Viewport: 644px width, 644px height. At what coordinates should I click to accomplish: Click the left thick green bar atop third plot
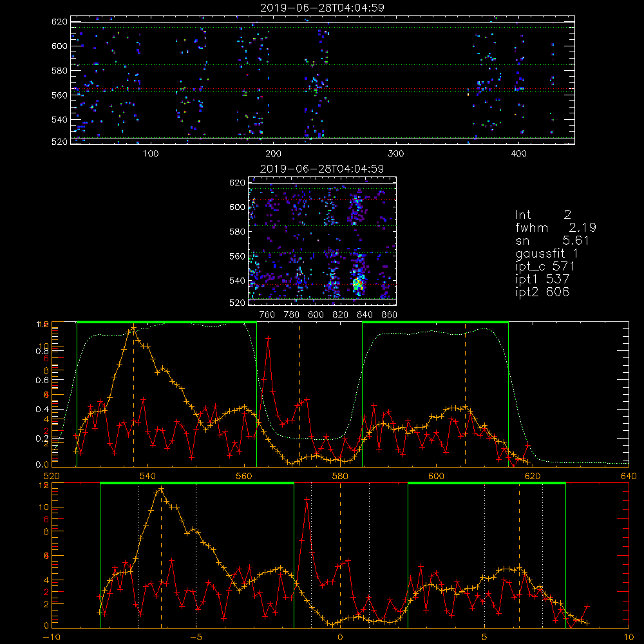click(167, 323)
